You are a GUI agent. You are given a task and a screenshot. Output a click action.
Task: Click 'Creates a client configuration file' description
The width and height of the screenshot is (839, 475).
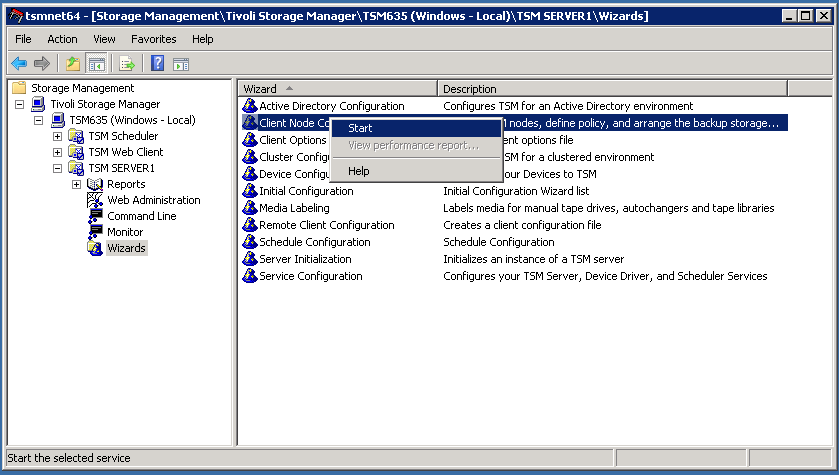522,225
